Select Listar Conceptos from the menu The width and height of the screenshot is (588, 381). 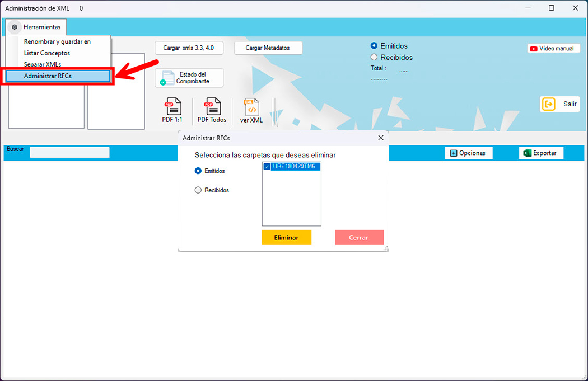pyautogui.click(x=47, y=53)
